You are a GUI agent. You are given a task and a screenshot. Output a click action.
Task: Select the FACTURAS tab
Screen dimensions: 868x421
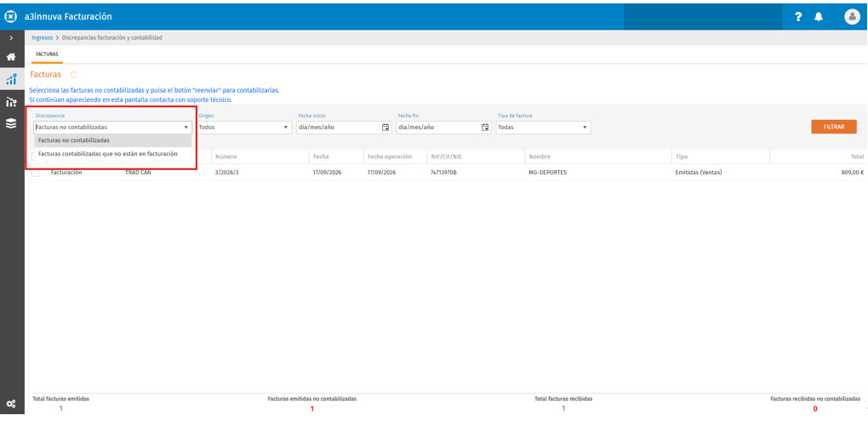(x=47, y=54)
